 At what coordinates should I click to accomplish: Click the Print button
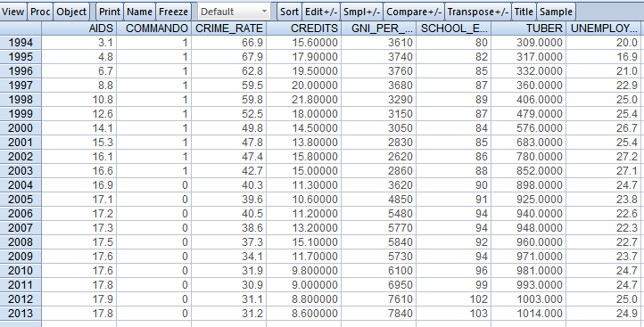click(x=110, y=12)
